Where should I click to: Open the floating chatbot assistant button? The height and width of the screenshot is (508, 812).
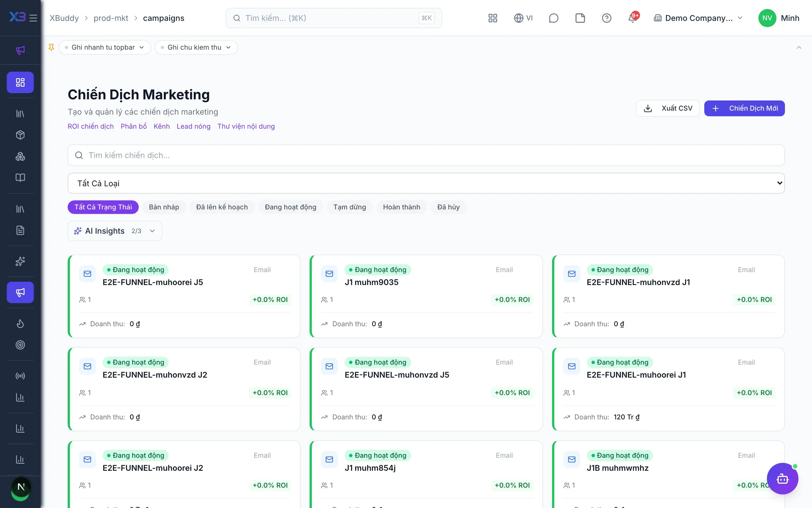(x=782, y=479)
